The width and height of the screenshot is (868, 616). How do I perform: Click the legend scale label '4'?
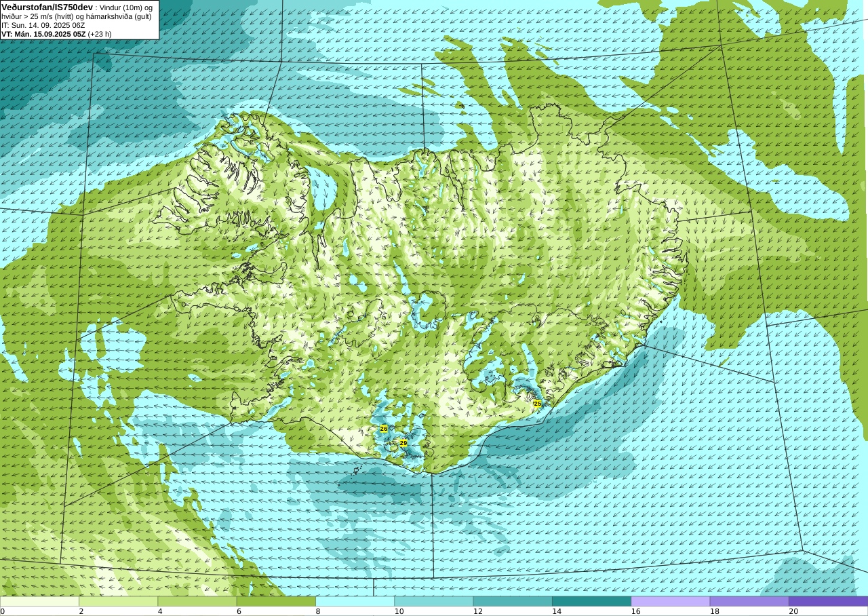(x=160, y=611)
